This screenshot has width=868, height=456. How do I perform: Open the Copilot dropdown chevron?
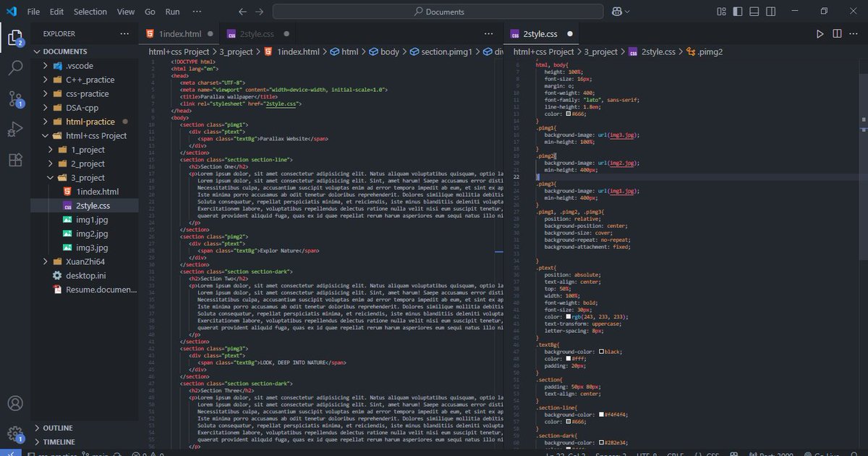pyautogui.click(x=627, y=12)
